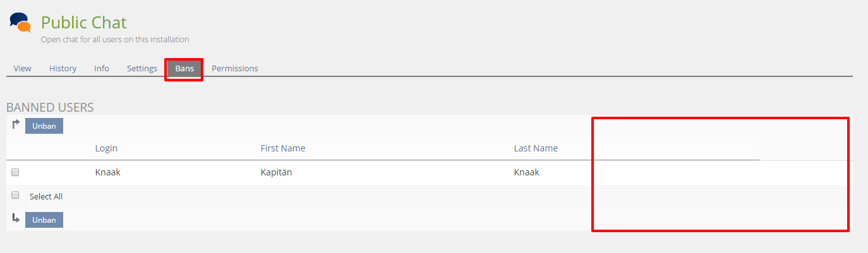
Task: Click the Last Name column header
Action: coord(536,148)
